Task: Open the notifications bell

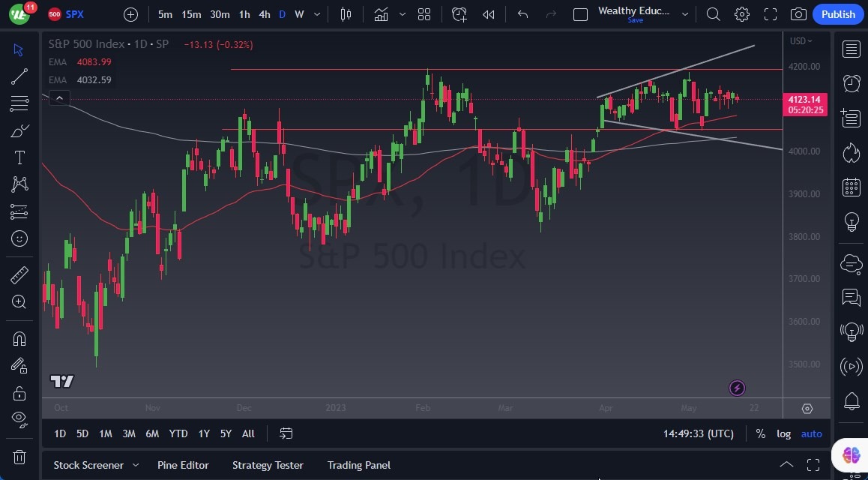Action: 852,400
